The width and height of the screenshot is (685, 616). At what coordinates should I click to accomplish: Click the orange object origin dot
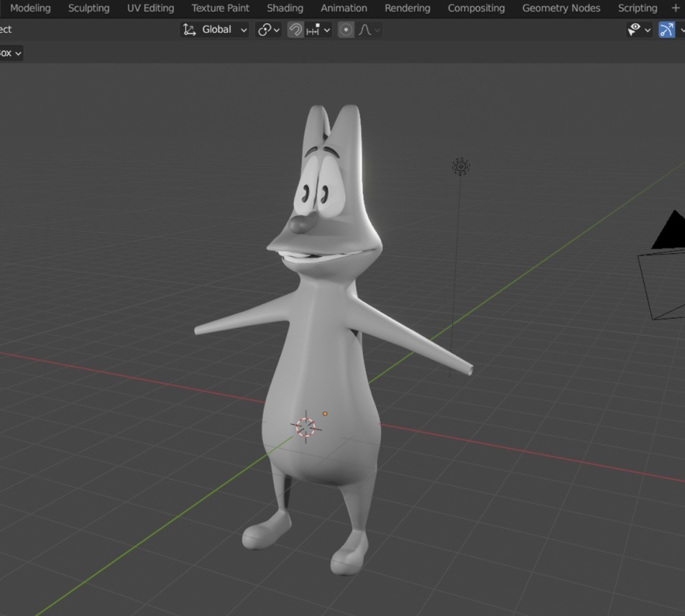[x=325, y=413]
